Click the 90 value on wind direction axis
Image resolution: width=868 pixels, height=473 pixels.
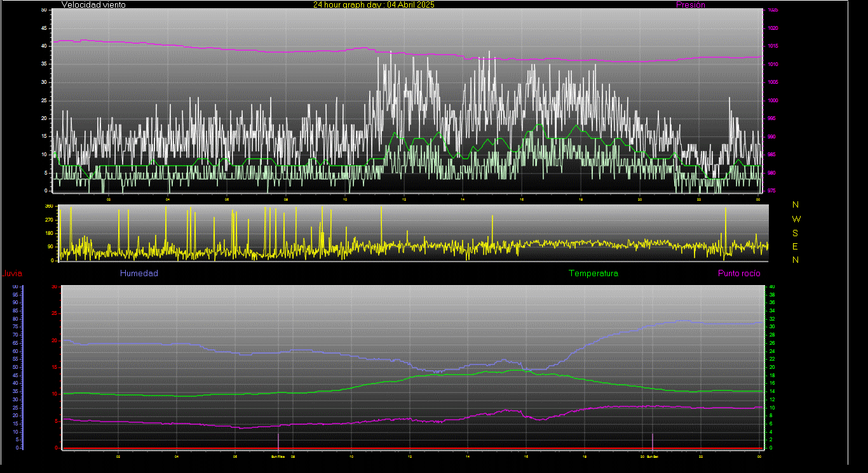click(x=50, y=247)
